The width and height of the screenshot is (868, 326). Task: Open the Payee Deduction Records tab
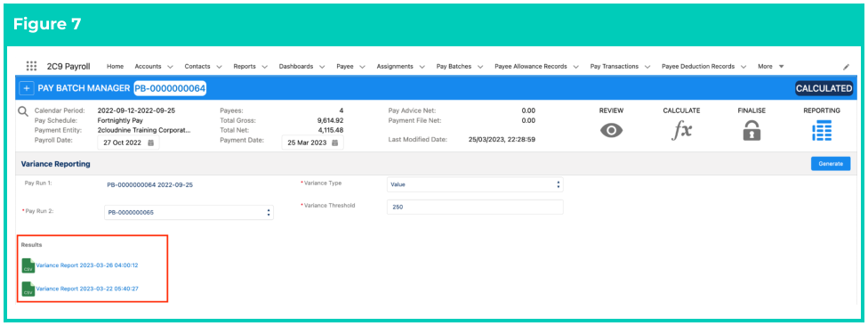click(x=698, y=66)
